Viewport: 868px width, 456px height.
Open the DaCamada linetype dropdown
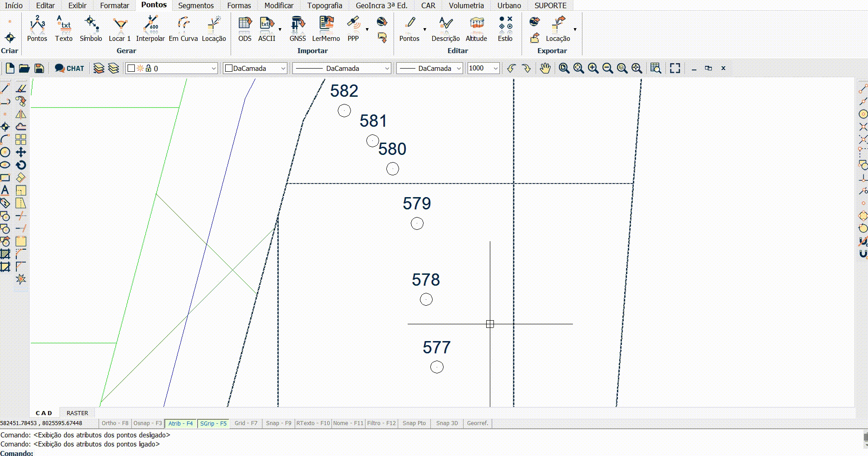coord(387,68)
